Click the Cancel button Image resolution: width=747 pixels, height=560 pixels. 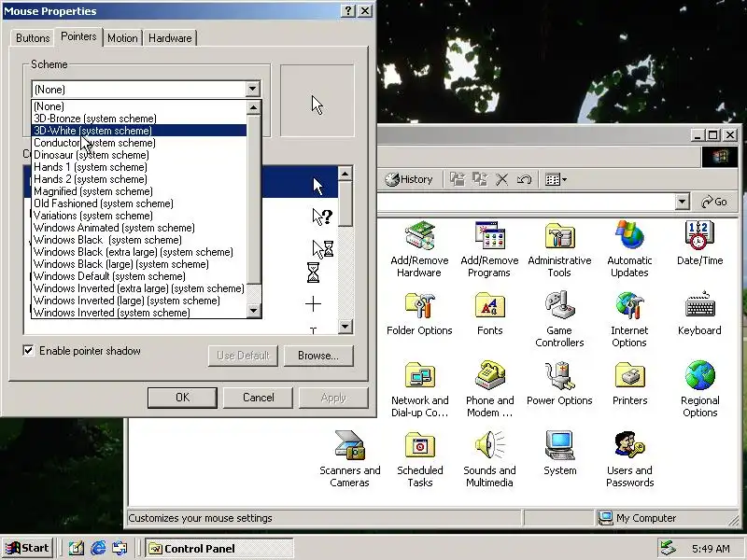[x=259, y=398]
